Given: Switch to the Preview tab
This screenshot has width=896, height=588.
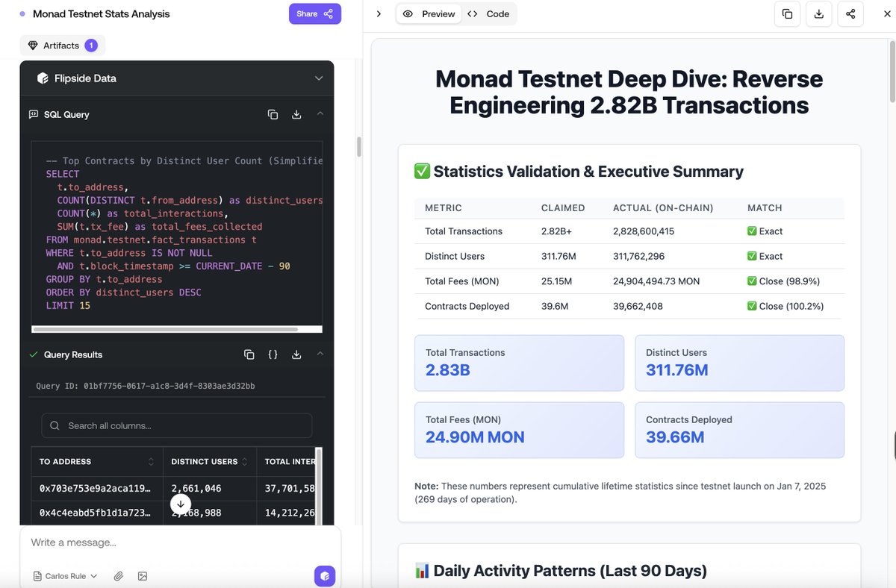Looking at the screenshot, I should tap(429, 14).
